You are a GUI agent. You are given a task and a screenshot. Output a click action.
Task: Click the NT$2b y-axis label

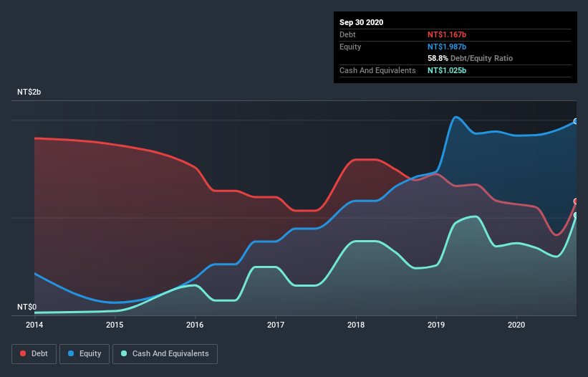[29, 92]
